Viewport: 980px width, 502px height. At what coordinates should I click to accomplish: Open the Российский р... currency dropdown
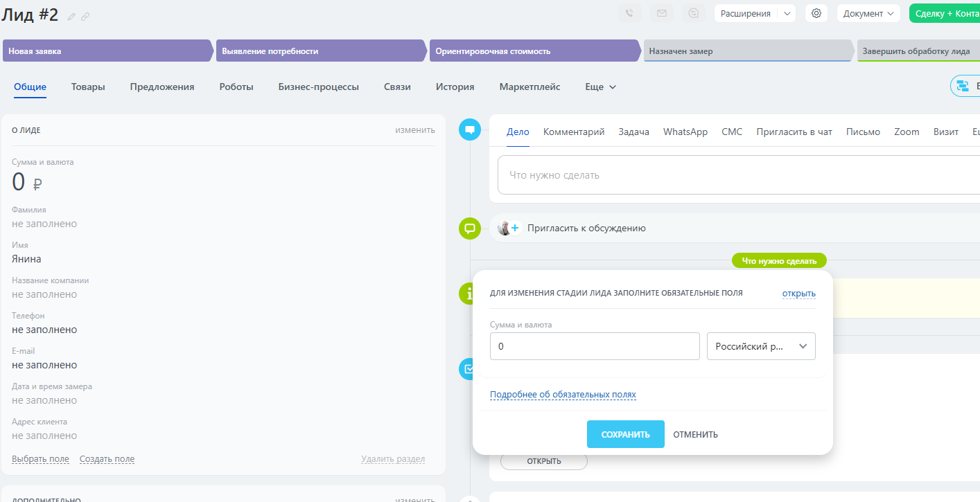pos(761,346)
